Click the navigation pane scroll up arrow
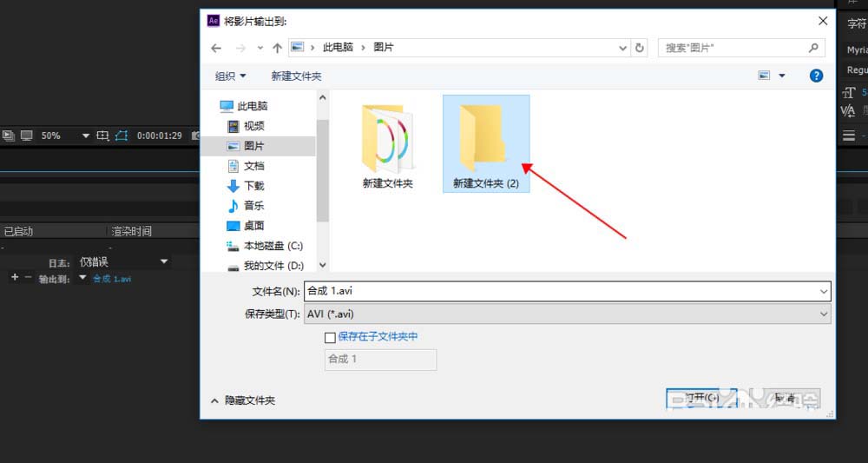This screenshot has width=868, height=463. tap(323, 97)
